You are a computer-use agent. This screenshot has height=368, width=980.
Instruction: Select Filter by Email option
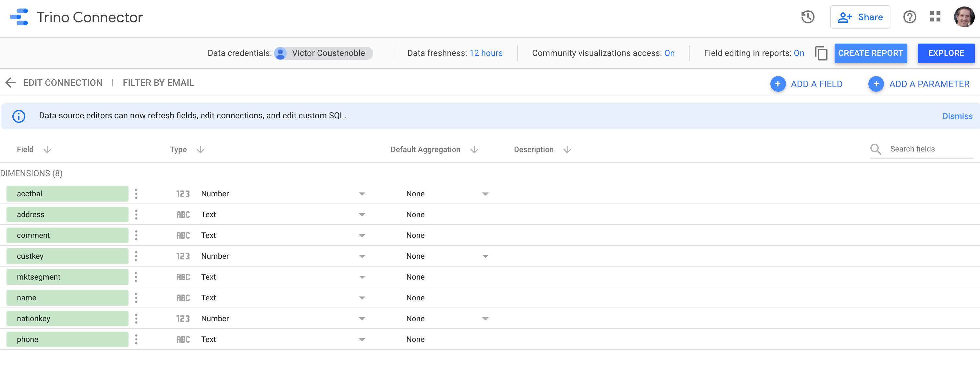click(158, 83)
